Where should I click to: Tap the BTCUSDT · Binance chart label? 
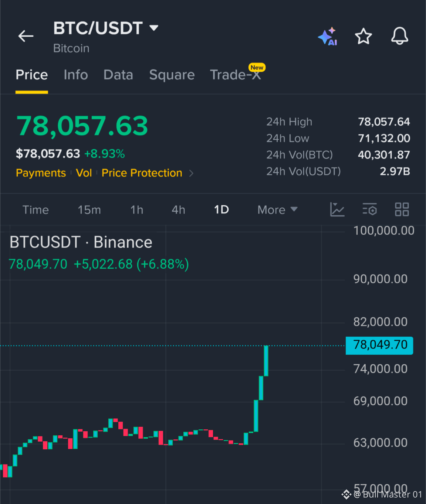(x=81, y=242)
